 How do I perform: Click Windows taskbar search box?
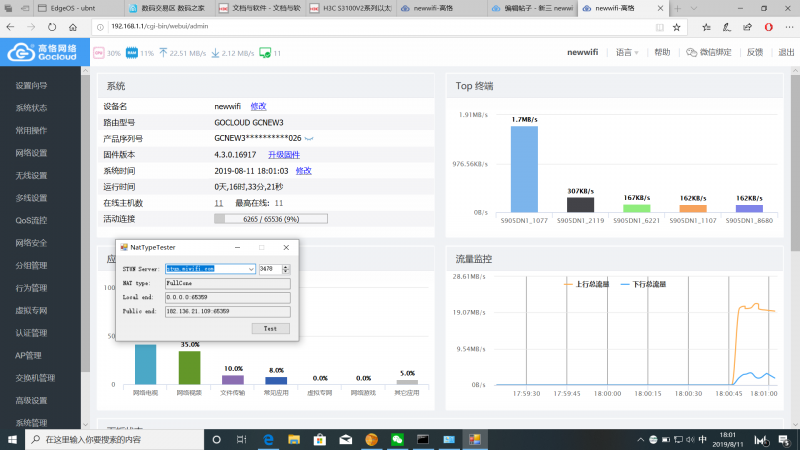pyautogui.click(x=114, y=439)
